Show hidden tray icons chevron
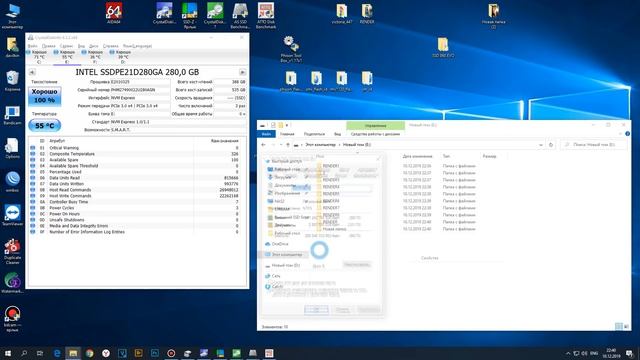 [568, 353]
